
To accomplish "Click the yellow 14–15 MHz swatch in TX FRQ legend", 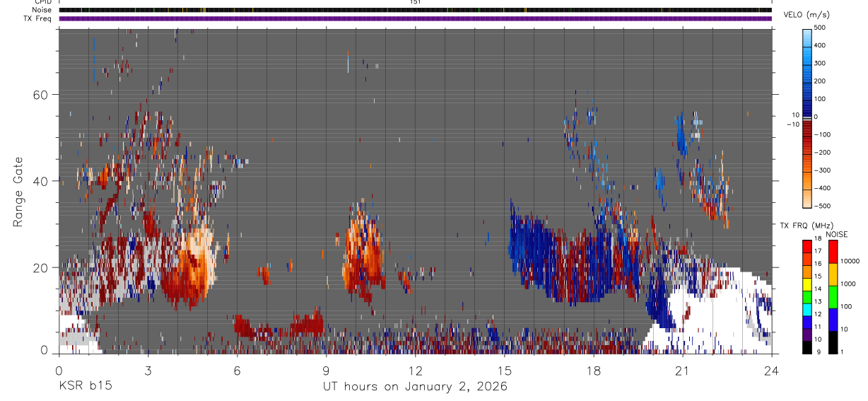I will [807, 284].
